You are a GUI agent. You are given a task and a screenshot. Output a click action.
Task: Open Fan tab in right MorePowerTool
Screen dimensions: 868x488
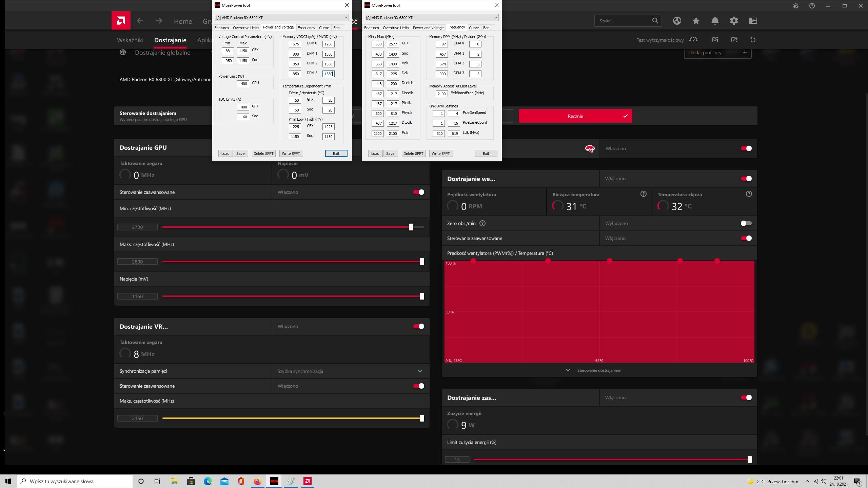coord(486,28)
